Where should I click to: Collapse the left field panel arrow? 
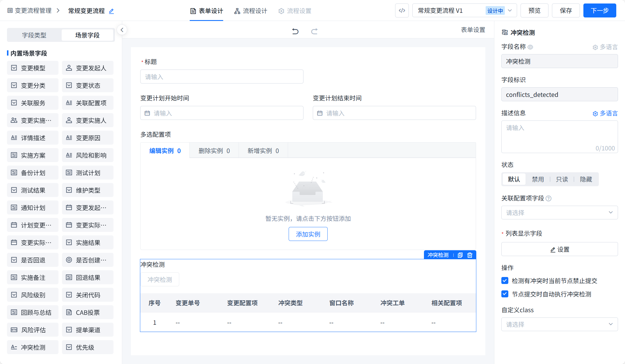(x=122, y=30)
